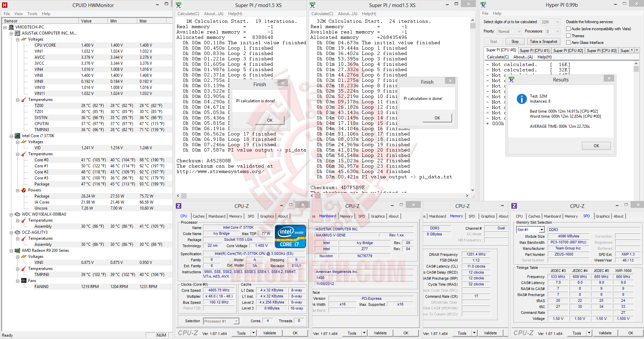Click Validate in the CPU-Z processor window
644x339 pixels.
point(269,333)
